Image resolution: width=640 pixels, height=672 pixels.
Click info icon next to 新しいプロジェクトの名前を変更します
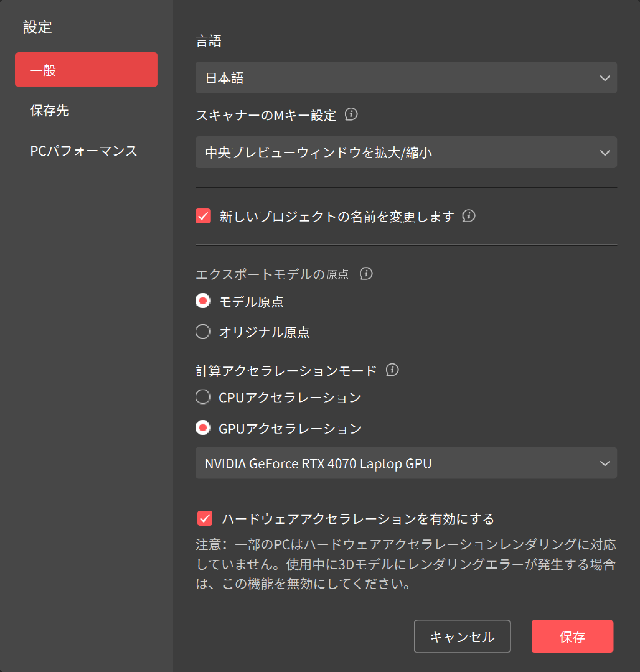(x=469, y=216)
